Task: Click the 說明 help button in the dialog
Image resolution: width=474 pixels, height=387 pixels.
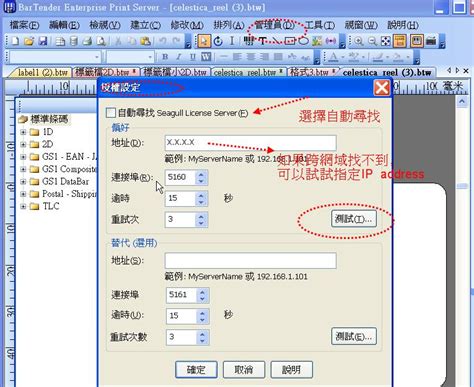Action: click(291, 370)
